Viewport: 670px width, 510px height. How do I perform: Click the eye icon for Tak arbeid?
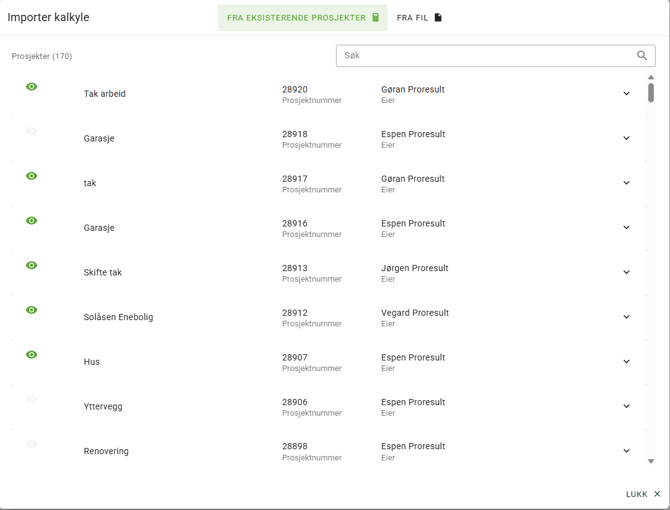coord(32,87)
